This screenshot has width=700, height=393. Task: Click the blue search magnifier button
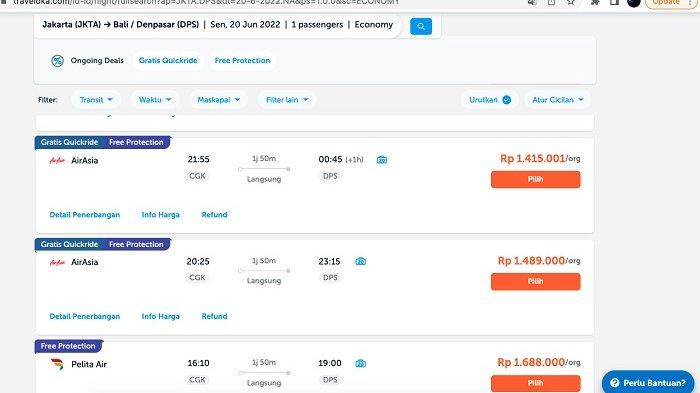coord(421,26)
